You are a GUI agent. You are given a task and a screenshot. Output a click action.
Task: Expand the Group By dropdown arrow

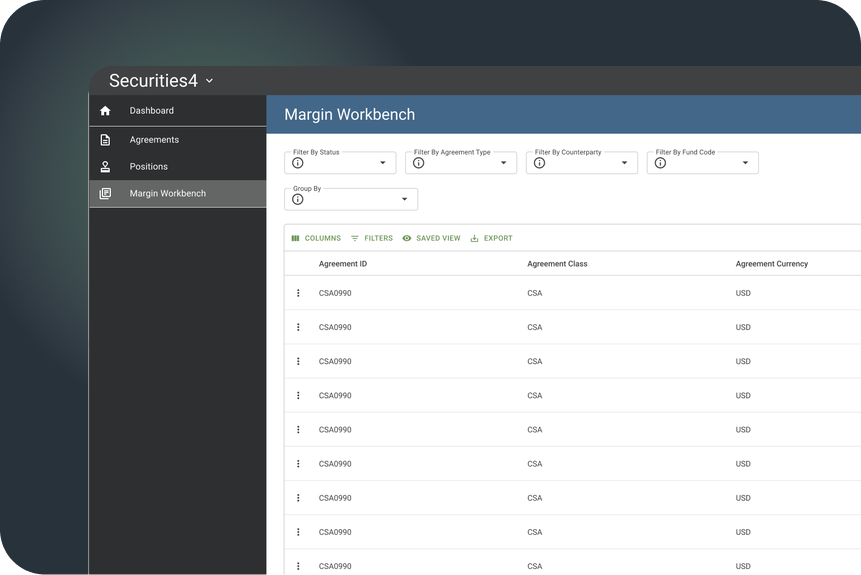tap(405, 199)
